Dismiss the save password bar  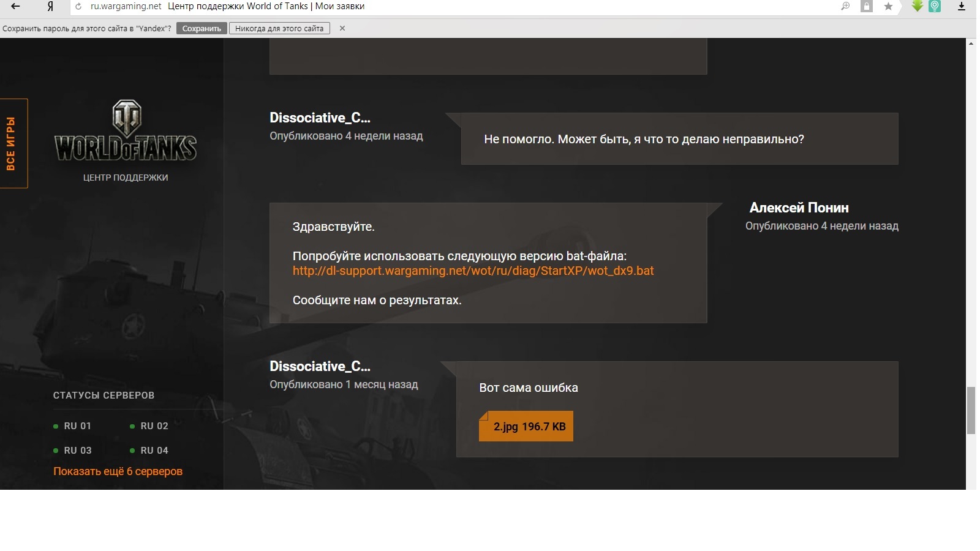[342, 28]
